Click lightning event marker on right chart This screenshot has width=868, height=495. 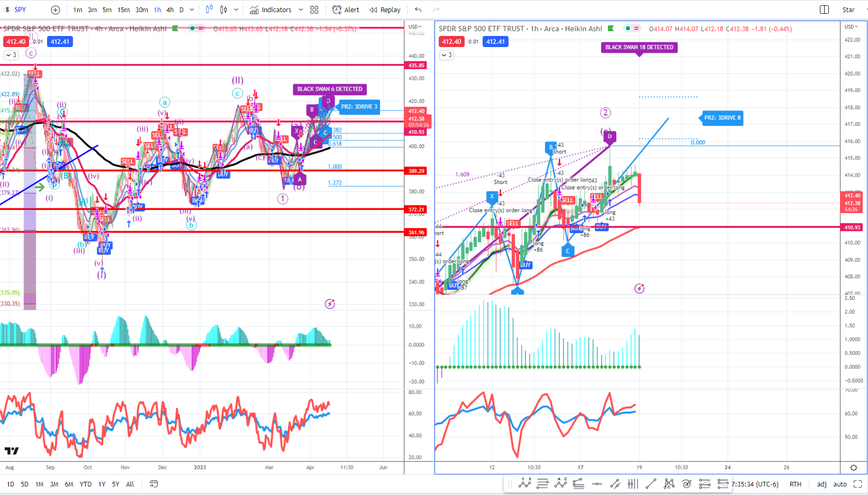(x=640, y=288)
